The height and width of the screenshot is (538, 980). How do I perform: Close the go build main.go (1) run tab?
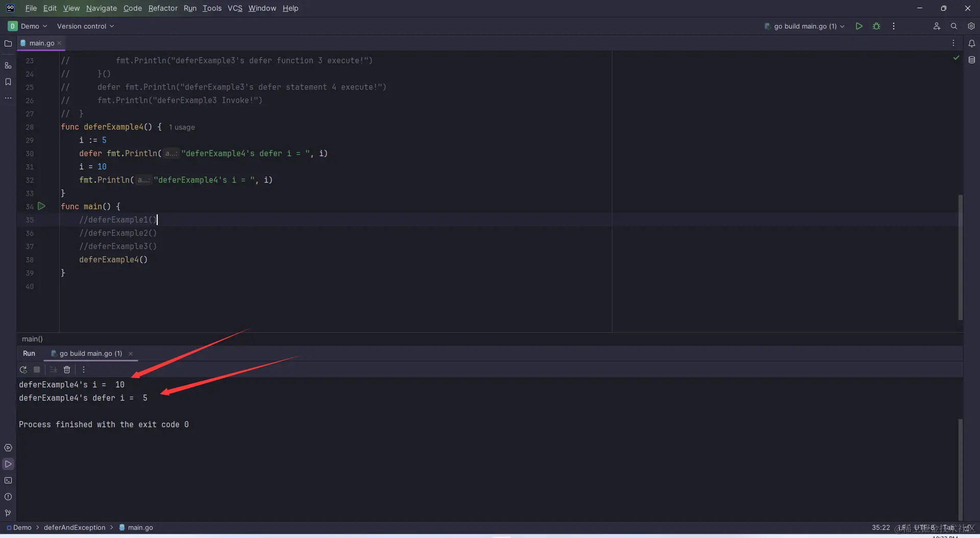click(131, 353)
